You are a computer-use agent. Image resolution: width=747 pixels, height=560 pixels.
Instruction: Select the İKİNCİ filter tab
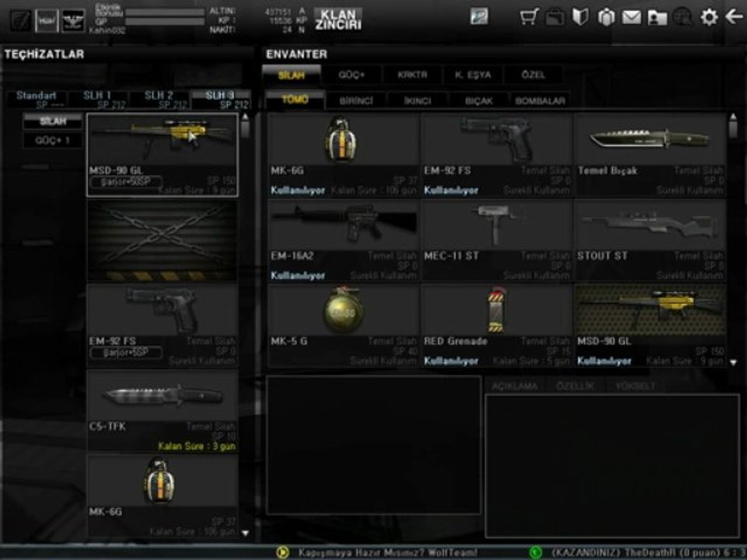(417, 100)
